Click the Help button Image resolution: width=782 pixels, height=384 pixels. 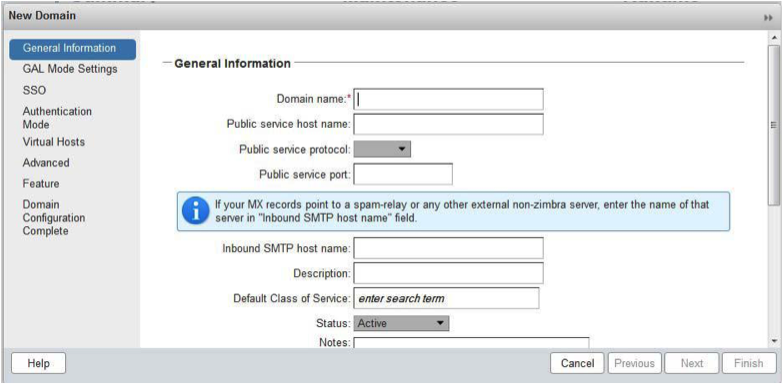click(38, 364)
